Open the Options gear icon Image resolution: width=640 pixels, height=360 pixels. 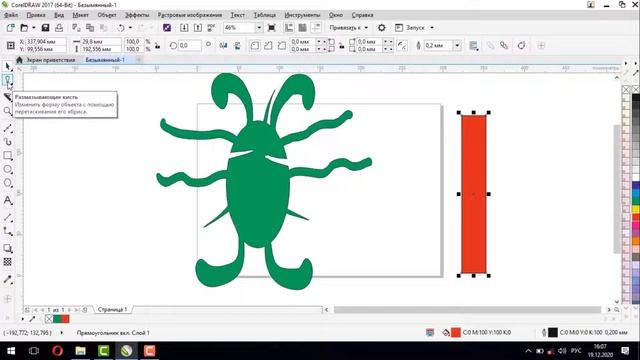(x=381, y=28)
